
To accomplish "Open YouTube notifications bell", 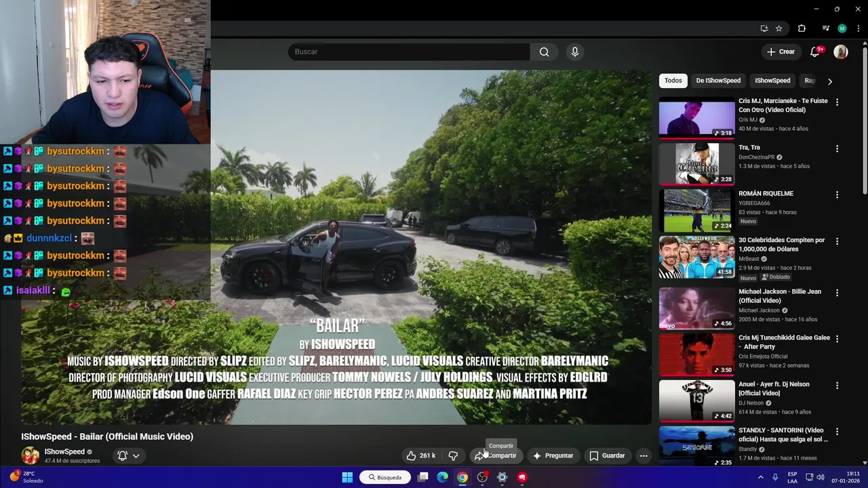I will coord(816,52).
